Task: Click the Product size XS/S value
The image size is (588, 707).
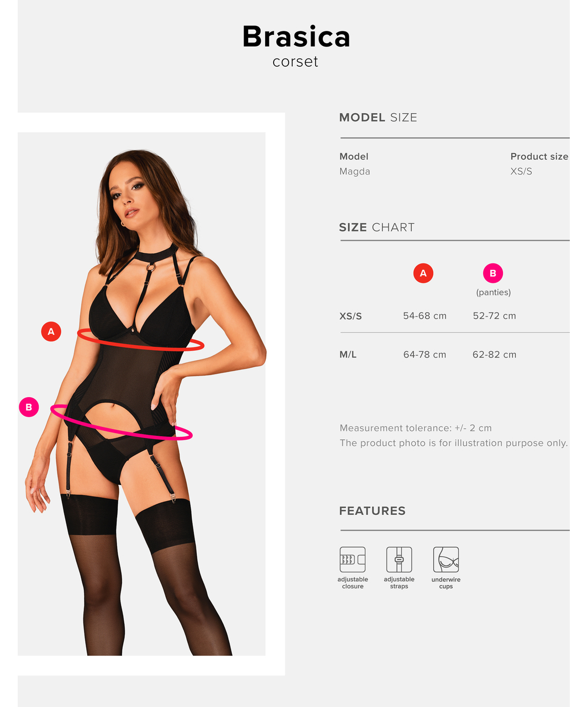Action: 521,171
